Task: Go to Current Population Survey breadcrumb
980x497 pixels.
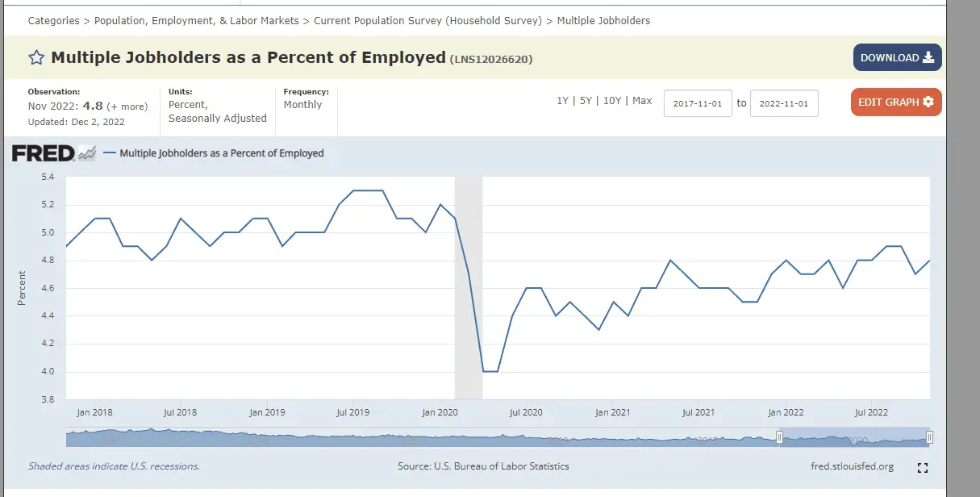Action: click(x=427, y=20)
